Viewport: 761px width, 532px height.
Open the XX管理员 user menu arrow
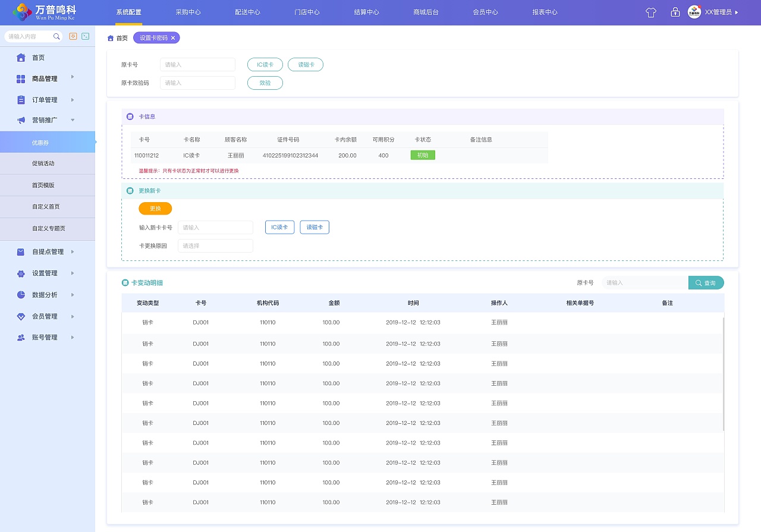click(x=737, y=12)
